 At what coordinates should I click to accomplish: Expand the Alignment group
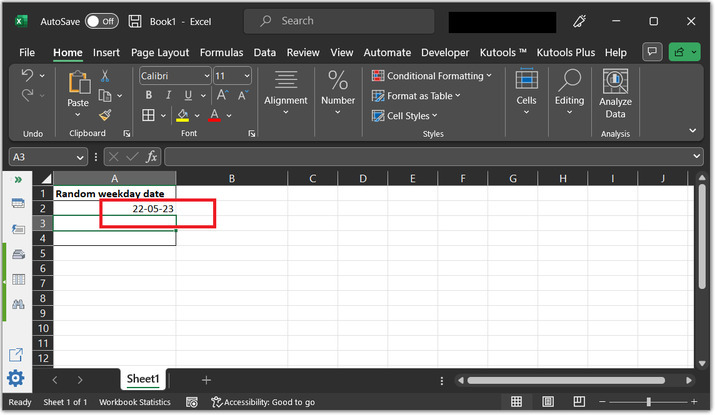pyautogui.click(x=286, y=93)
